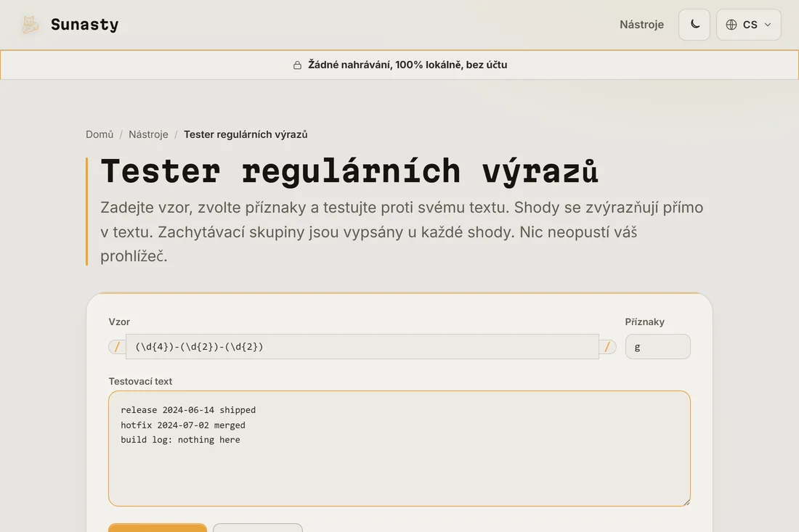Toggle dark mode with the moon icon
Screen dimensions: 799x532
coord(694,25)
